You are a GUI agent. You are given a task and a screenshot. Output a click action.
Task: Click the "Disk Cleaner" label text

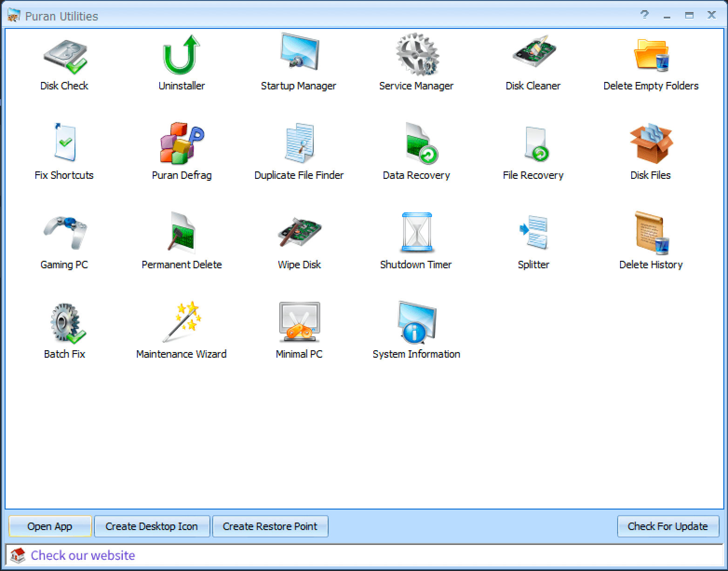pos(533,86)
